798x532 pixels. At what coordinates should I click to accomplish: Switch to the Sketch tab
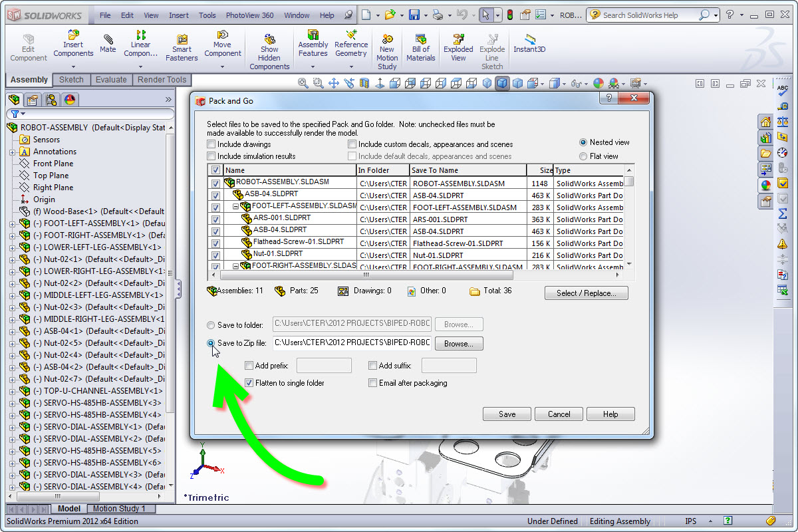pyautogui.click(x=71, y=80)
